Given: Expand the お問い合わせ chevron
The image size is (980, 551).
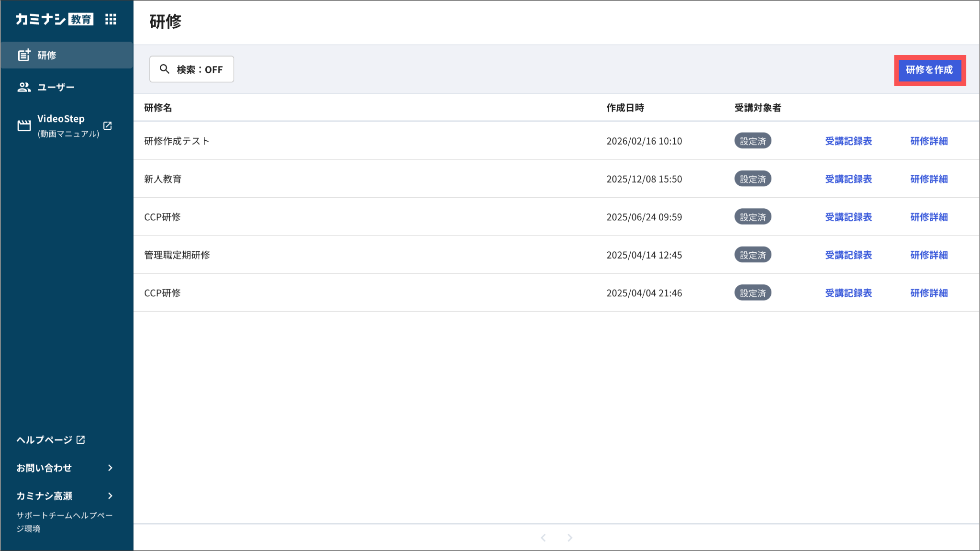Looking at the screenshot, I should 111,468.
